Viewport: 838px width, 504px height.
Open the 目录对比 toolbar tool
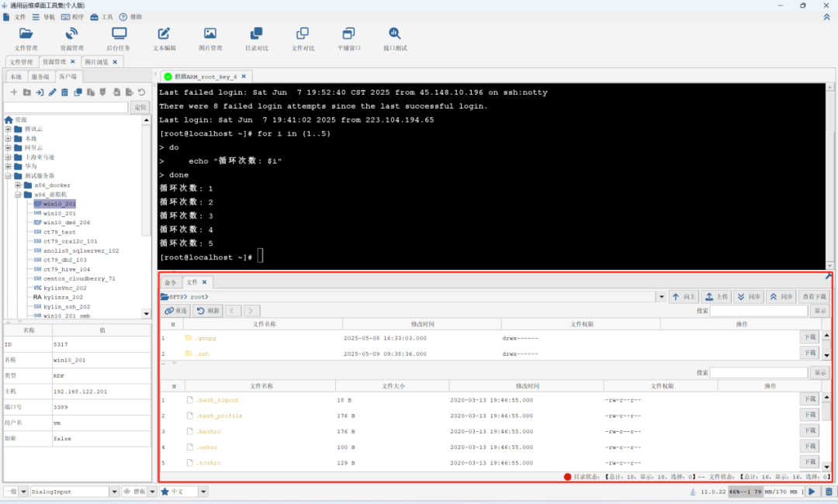[x=257, y=40]
